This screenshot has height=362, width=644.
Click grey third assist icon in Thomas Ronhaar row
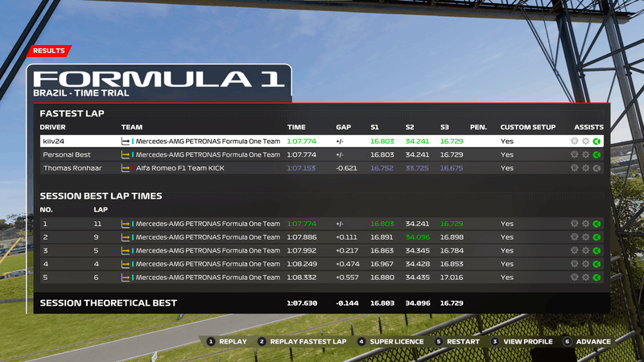click(x=597, y=168)
